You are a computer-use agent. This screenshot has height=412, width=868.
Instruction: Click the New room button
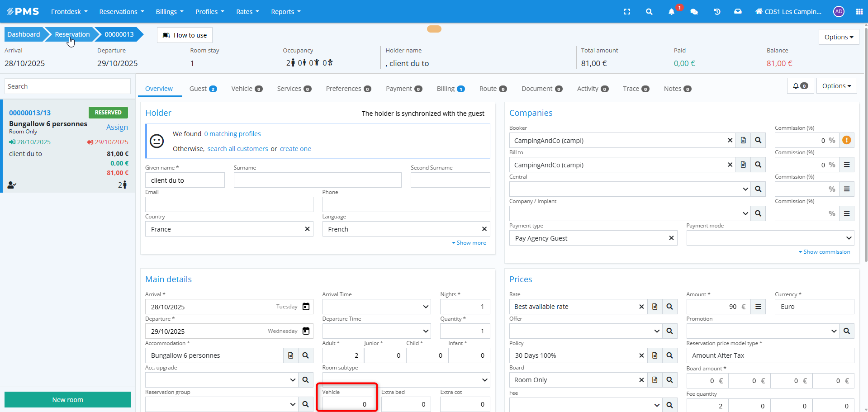point(67,400)
